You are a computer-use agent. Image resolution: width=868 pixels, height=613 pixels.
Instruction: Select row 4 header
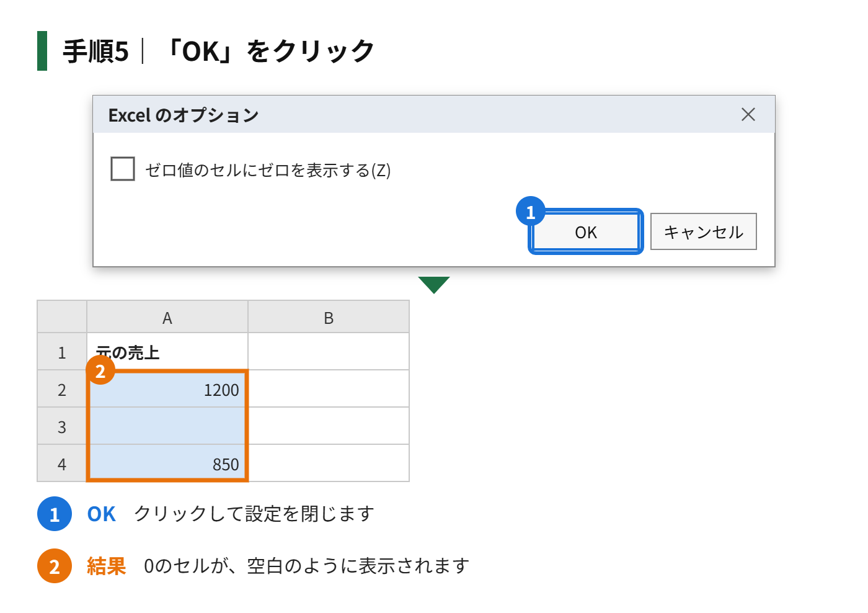[62, 463]
